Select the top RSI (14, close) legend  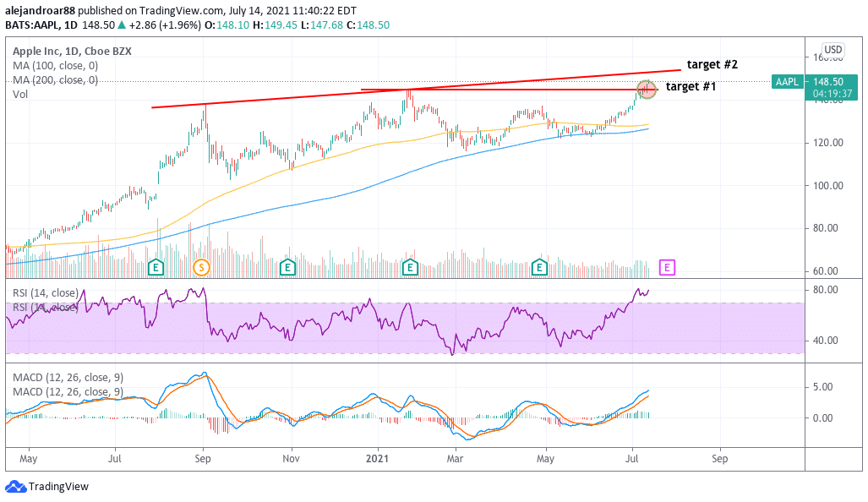pyautogui.click(x=46, y=292)
